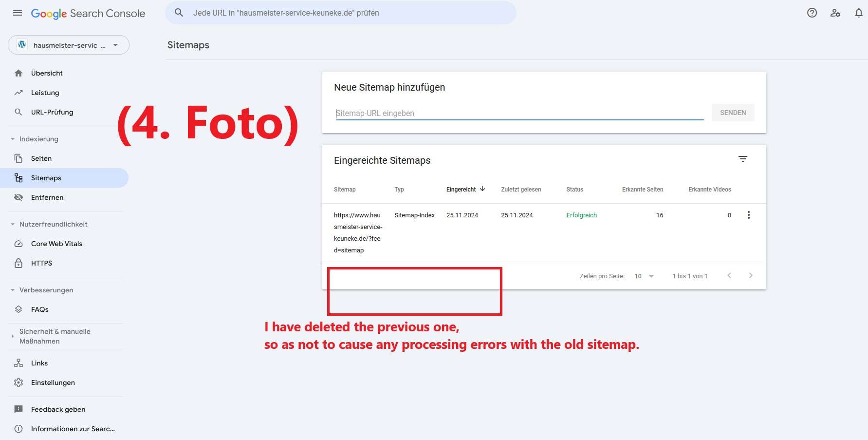Image resolution: width=868 pixels, height=440 pixels.
Task: Click the FAQs layers icon
Action: click(18, 309)
